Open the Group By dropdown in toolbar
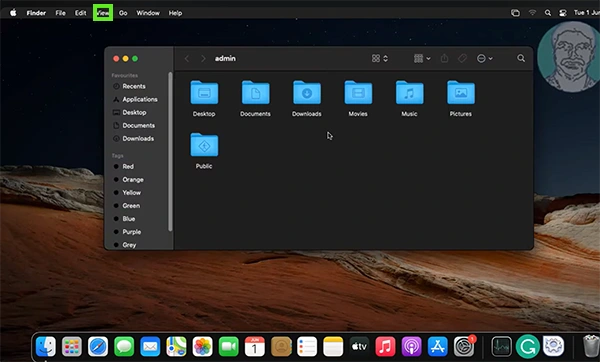Viewport: 600px width, 362px height. 422,58
